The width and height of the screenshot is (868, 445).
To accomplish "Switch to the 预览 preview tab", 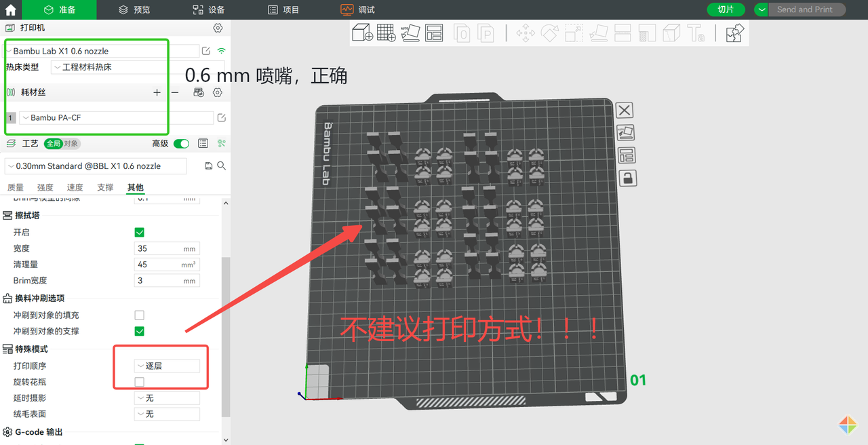I will [x=134, y=9].
